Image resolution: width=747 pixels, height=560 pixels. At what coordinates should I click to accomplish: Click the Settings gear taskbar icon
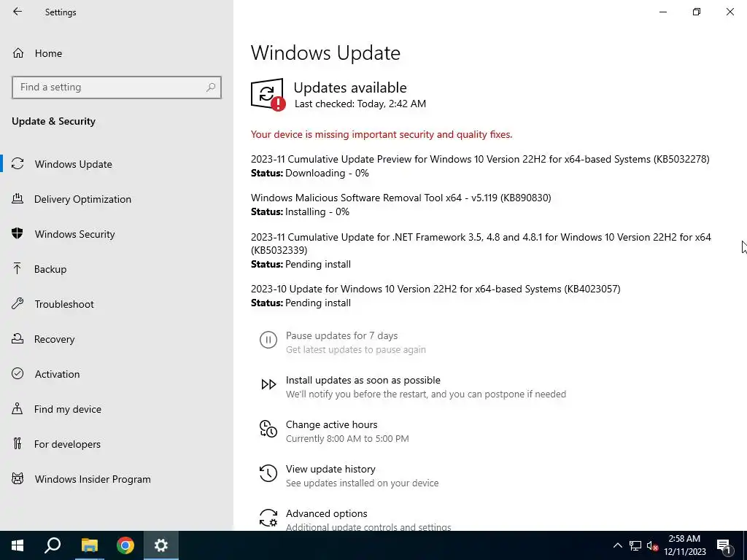pyautogui.click(x=161, y=545)
